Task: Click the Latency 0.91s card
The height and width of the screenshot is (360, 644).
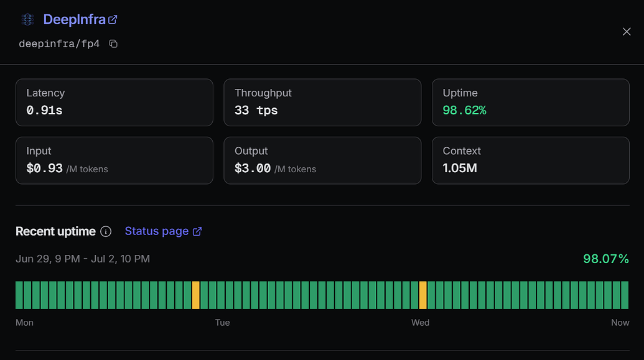Action: click(114, 102)
